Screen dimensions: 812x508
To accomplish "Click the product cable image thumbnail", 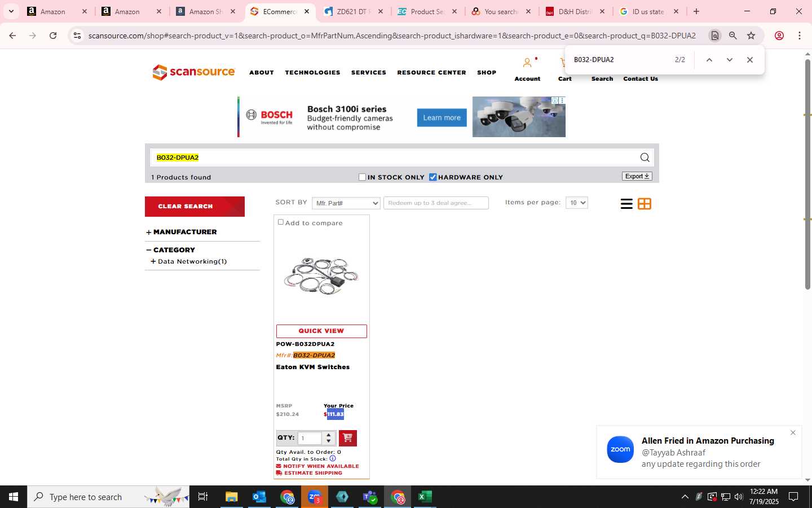I will (321, 276).
